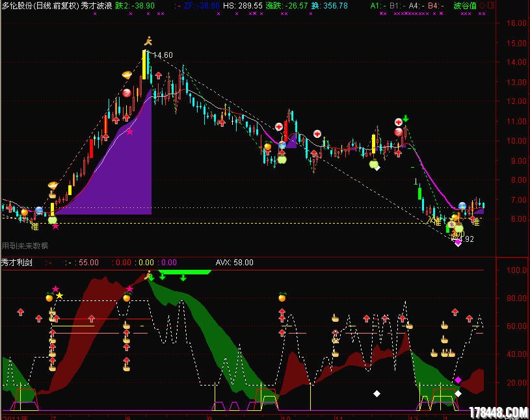Image resolution: width=530 pixels, height=420 pixels.
Task: Click the money bag icon near the January low
Action: click(452, 224)
